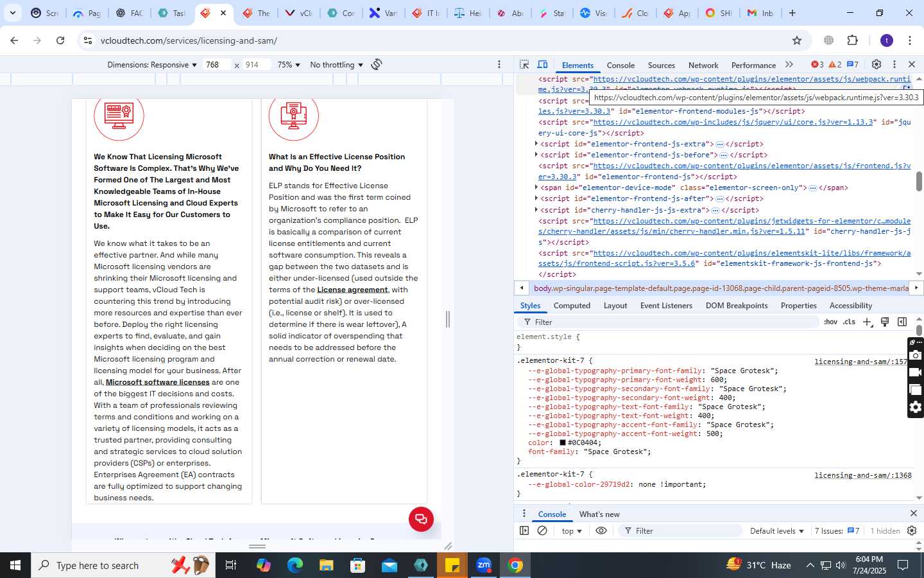The image size is (924, 578).
Task: Close the console drawer
Action: click(x=913, y=514)
